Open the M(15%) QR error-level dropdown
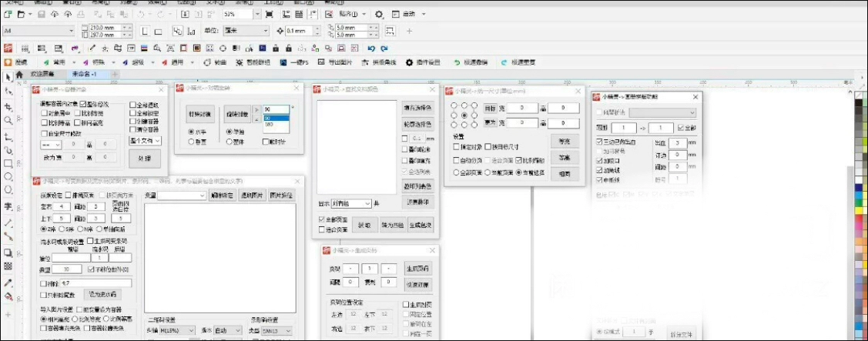Image resolution: width=868 pixels, height=341 pixels. point(178,330)
